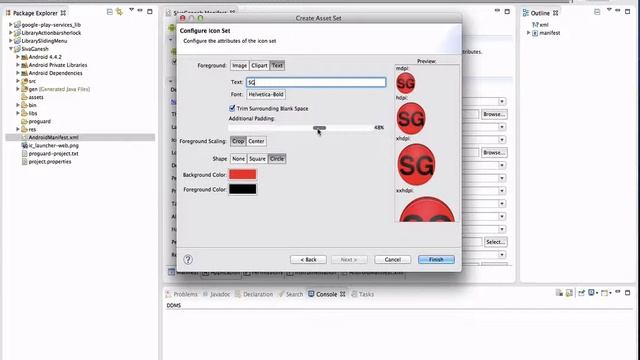This screenshot has height=360, width=640.
Task: Set Foreground Scaling to Crop
Action: click(x=238, y=141)
